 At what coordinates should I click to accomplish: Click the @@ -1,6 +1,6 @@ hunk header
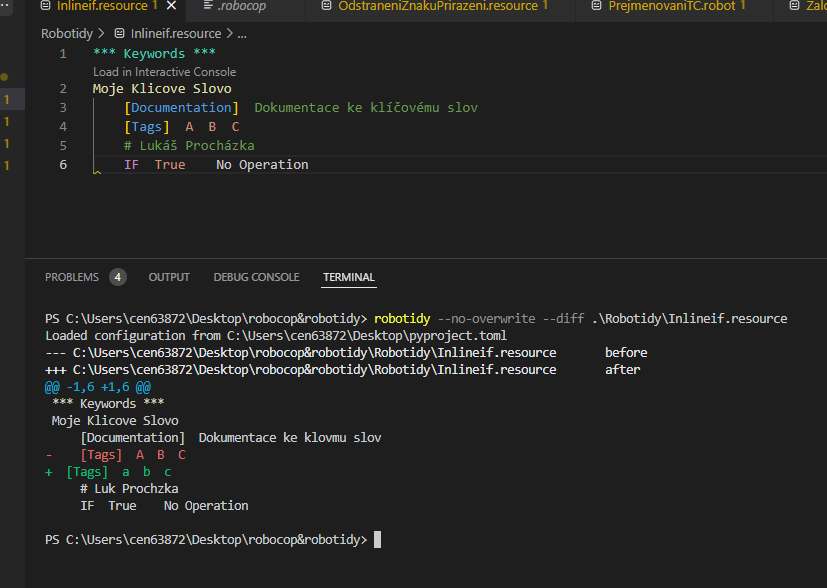coord(98,387)
